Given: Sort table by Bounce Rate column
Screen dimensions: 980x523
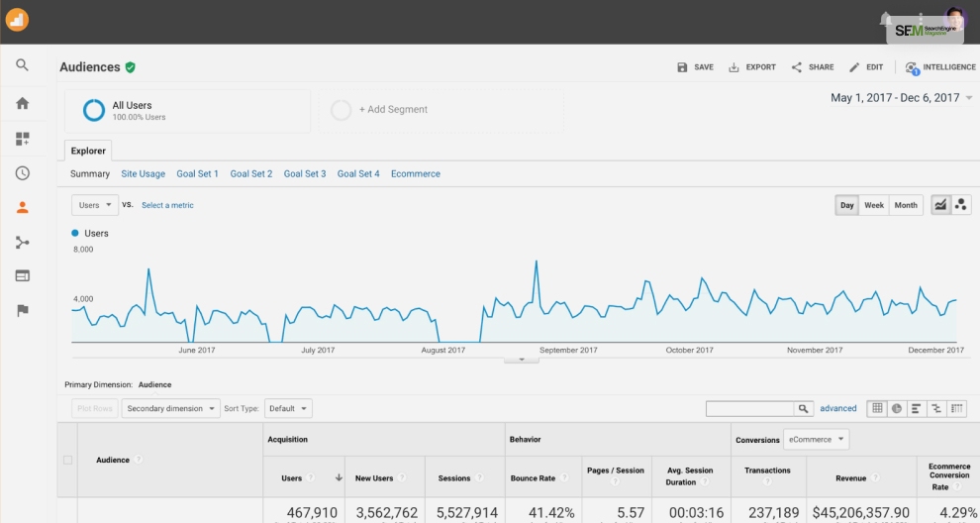Looking at the screenshot, I should [543, 478].
